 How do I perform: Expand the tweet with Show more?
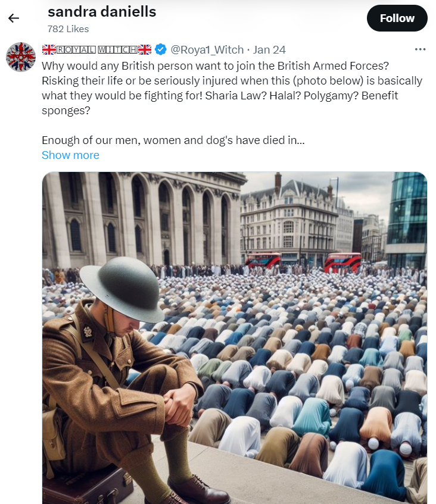click(x=70, y=155)
